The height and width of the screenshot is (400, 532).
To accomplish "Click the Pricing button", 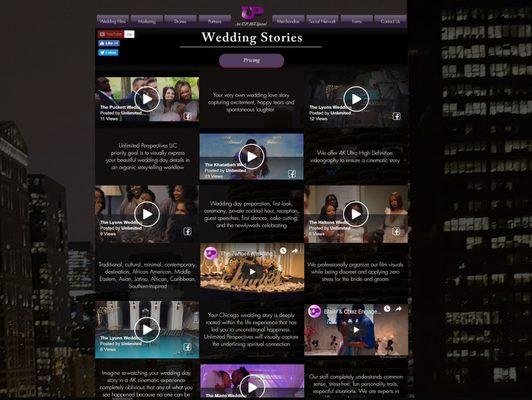I will 251,60.
